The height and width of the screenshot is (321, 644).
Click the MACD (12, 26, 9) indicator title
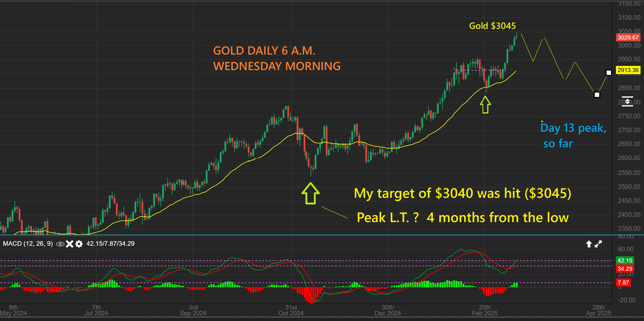click(28, 244)
